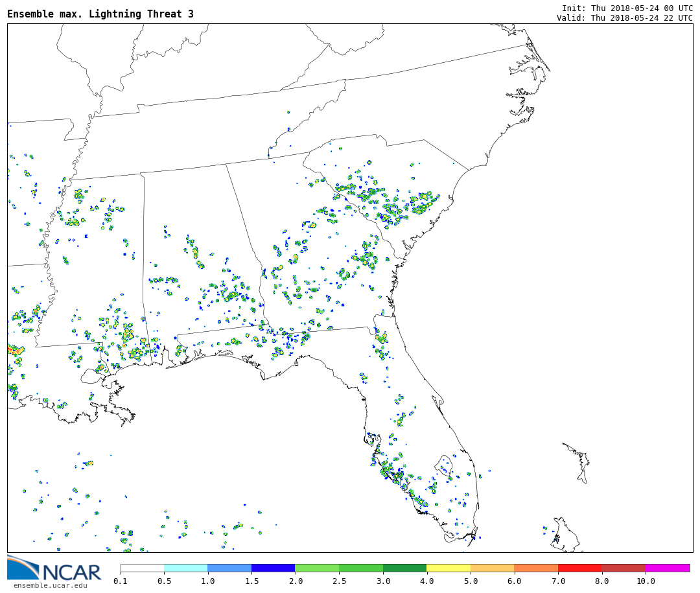Select the Init time text line
The width and height of the screenshot is (700, 593).
[627, 8]
